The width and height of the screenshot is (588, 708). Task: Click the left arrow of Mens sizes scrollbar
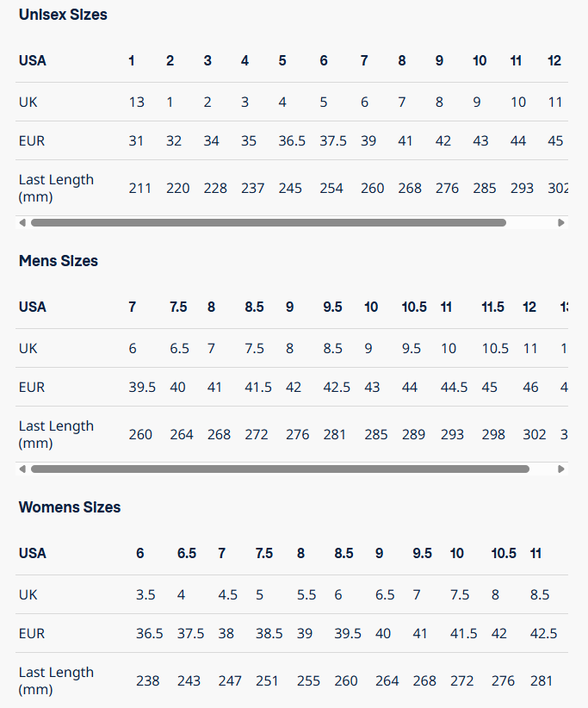point(22,469)
